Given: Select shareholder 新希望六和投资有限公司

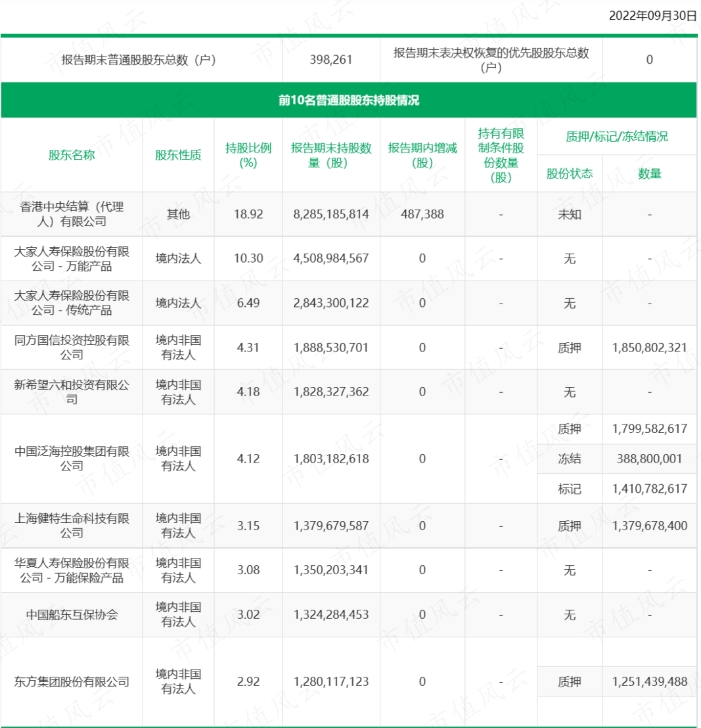Looking at the screenshot, I should (72, 392).
